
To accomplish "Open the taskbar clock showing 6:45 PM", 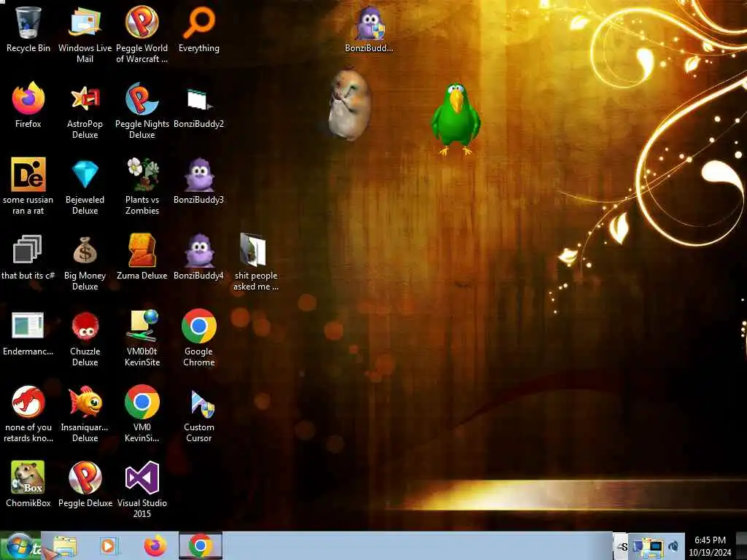I will click(710, 546).
